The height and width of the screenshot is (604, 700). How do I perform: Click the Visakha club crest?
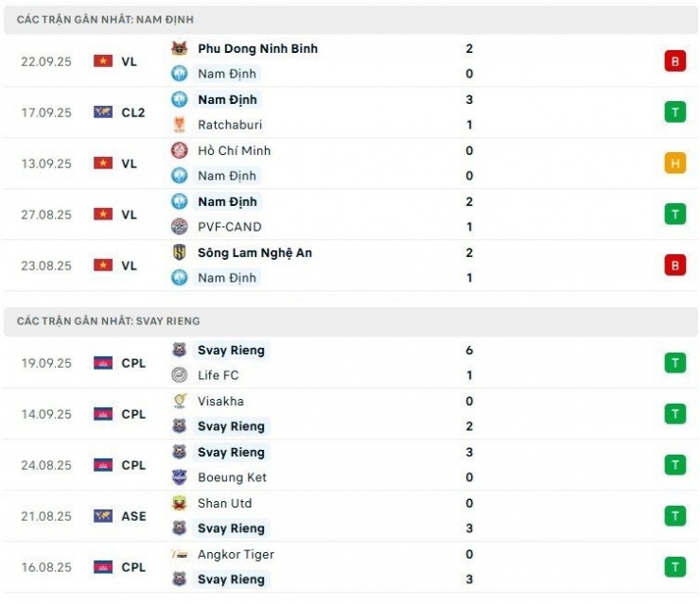coord(179,401)
